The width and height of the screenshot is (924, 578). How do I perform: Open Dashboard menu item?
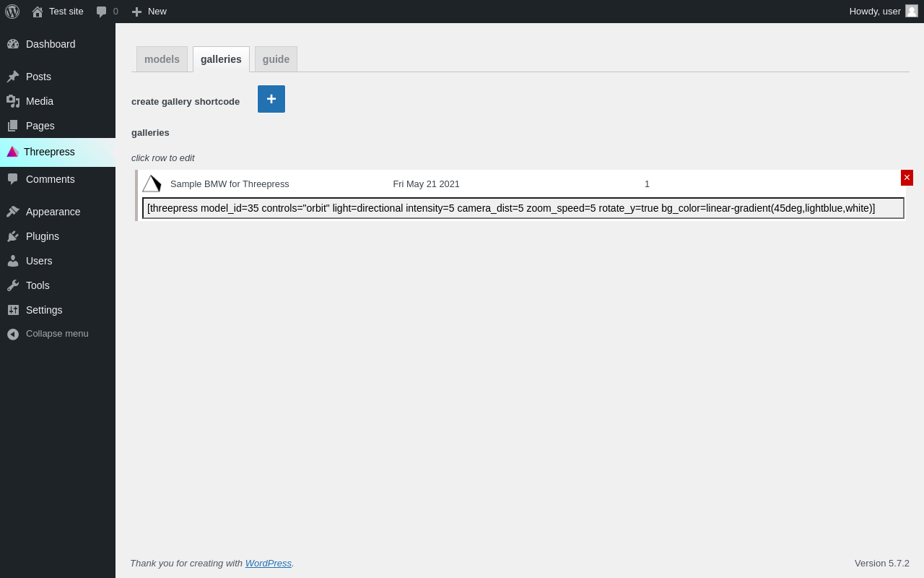tap(51, 44)
